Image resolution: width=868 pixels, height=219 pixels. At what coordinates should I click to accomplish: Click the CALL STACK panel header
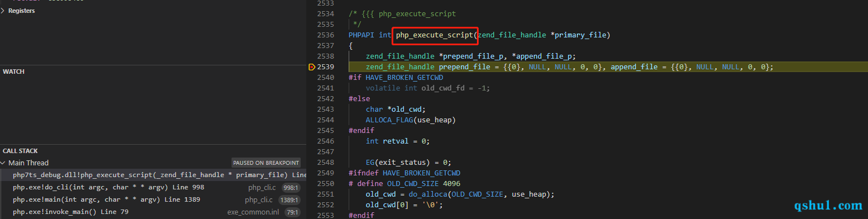[20, 151]
